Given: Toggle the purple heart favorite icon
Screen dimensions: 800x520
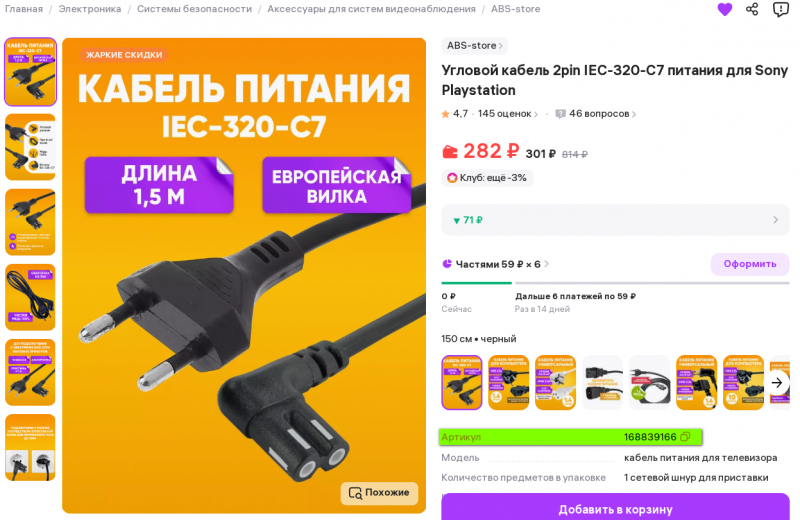Looking at the screenshot, I should coord(724,9).
